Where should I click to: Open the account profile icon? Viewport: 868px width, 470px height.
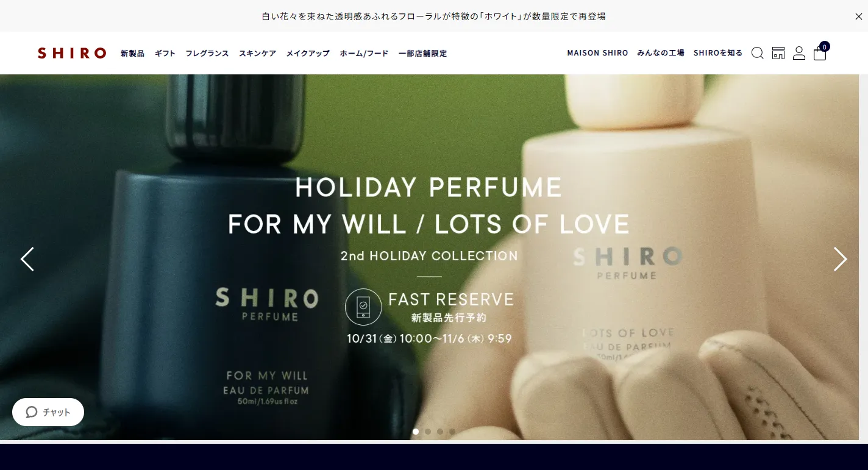click(799, 53)
